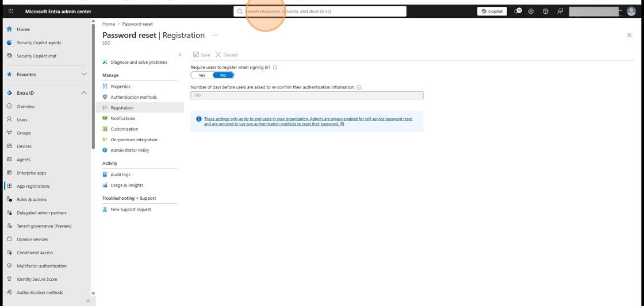Click the Roles & admins icon
The width and height of the screenshot is (644, 306).
point(9,199)
